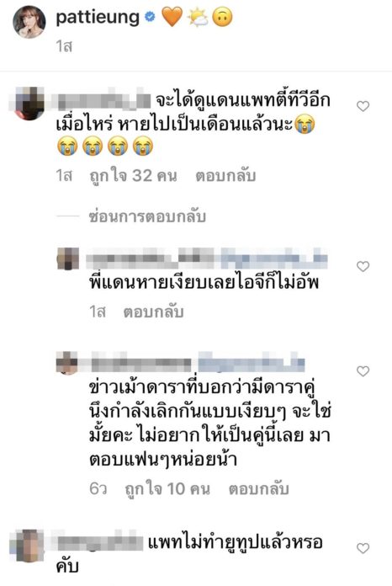Image resolution: width=392 pixels, height=586 pixels.
Task: Collapse replies with ซ่อนการตอบกลับ
Action: (x=147, y=216)
